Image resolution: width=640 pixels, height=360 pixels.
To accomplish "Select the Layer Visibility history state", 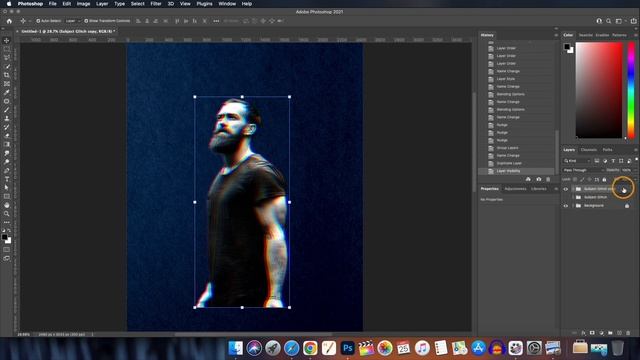I will (508, 171).
